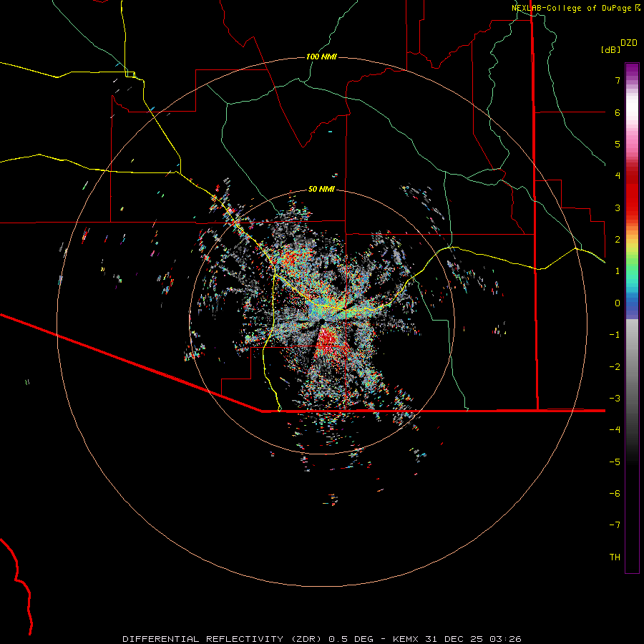644x644 pixels.
Task: Click the 50 NMI range ring label
Action: [321, 190]
